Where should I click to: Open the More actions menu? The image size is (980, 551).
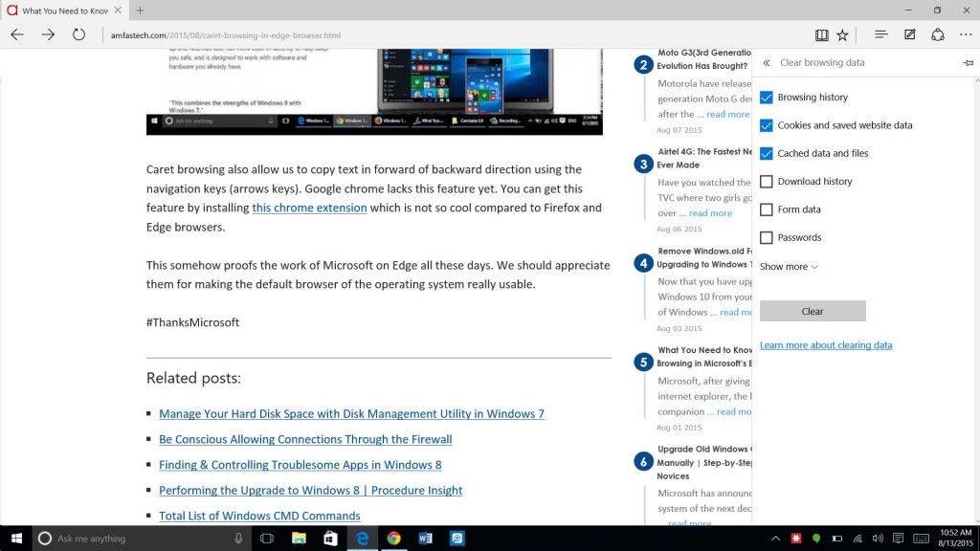(x=966, y=34)
